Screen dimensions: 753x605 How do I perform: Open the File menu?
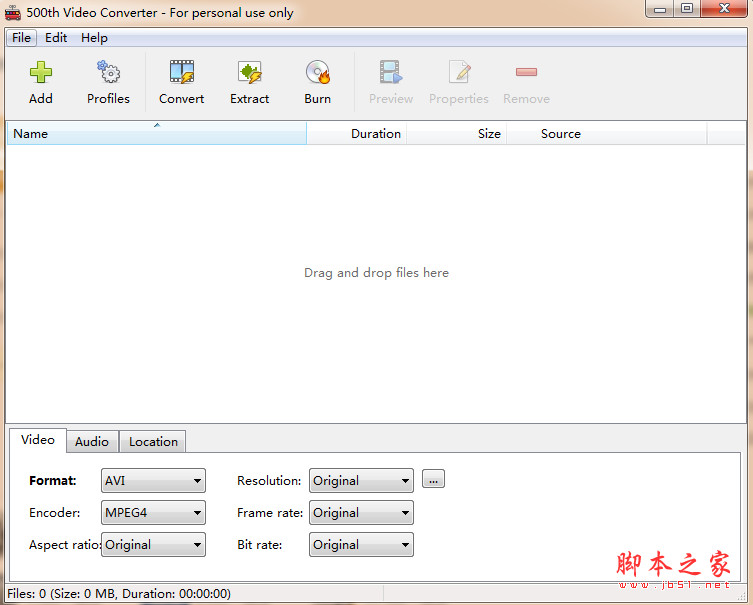21,37
